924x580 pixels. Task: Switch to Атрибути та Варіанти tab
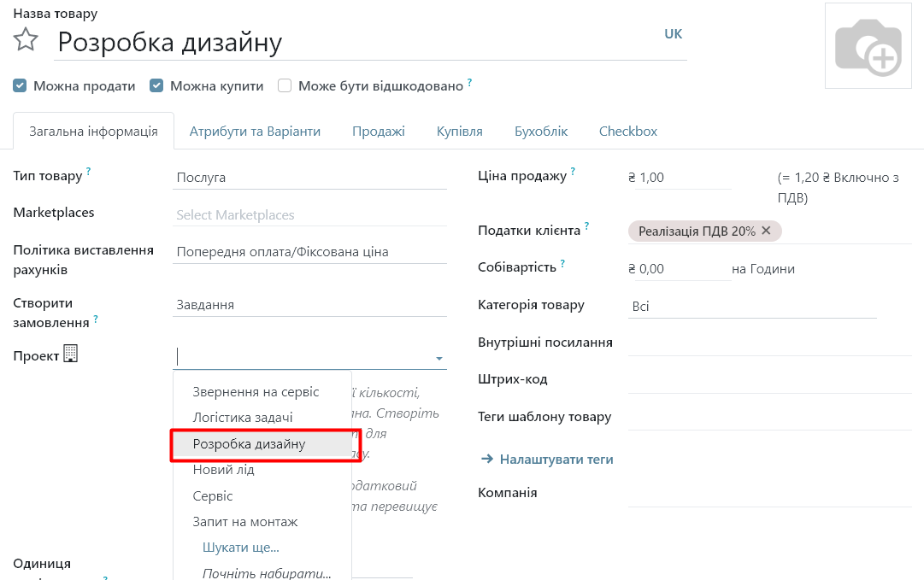pyautogui.click(x=255, y=132)
